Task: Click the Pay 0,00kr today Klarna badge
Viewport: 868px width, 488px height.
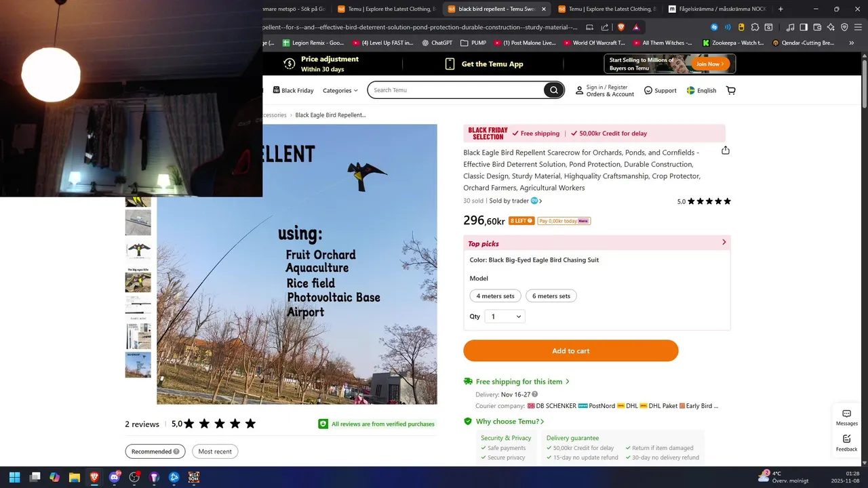Action: coord(564,221)
